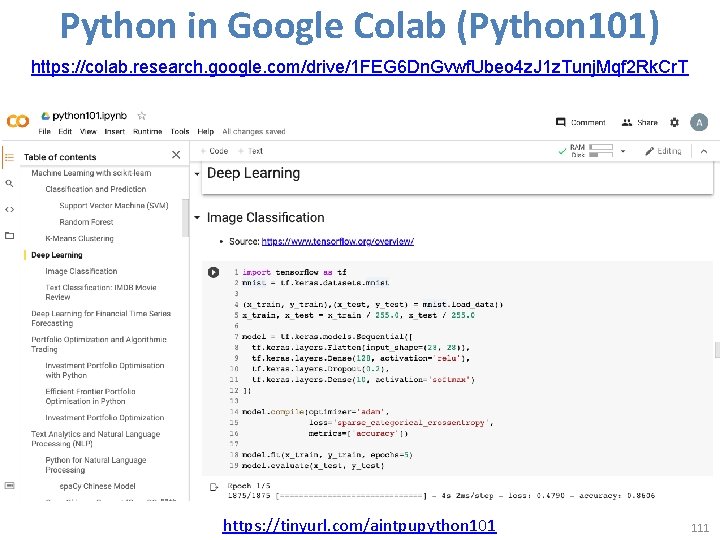
Task: Click the python101.ipynb notebook title
Action: tap(89, 116)
